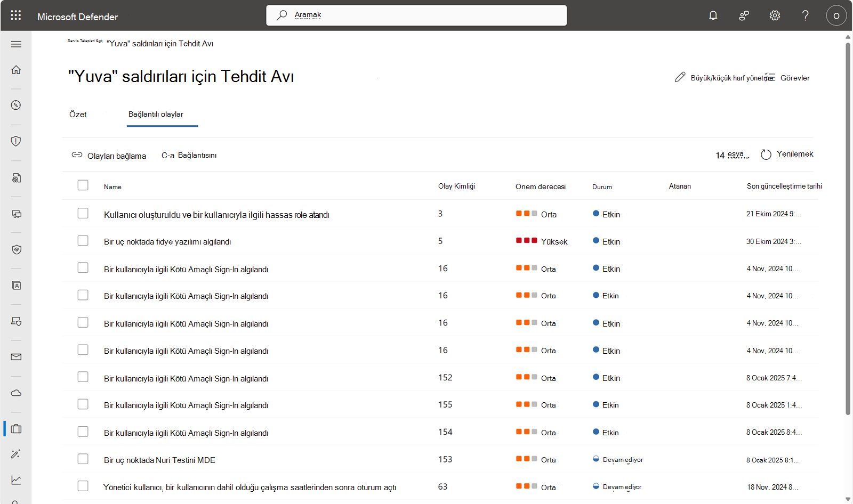
Task: Click the scrollbar down arrow
Action: coord(848,499)
